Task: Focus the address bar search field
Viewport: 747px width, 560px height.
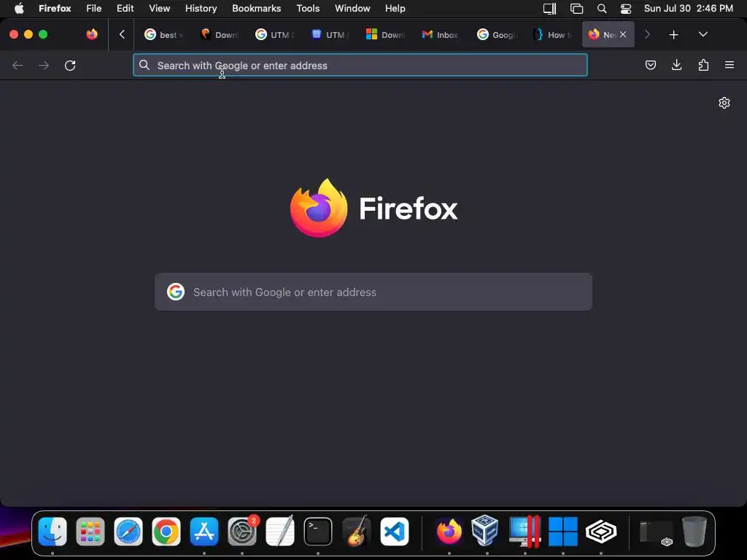Action: (x=360, y=65)
